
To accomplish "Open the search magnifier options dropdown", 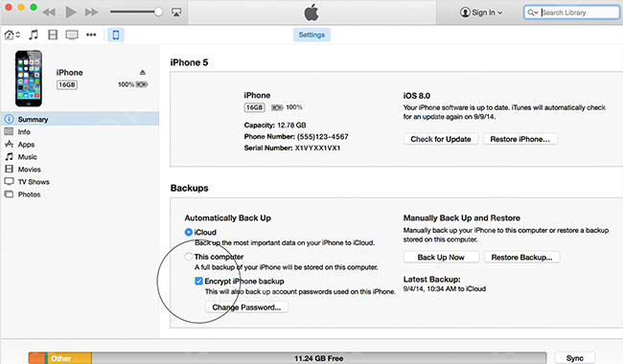I will coord(532,12).
